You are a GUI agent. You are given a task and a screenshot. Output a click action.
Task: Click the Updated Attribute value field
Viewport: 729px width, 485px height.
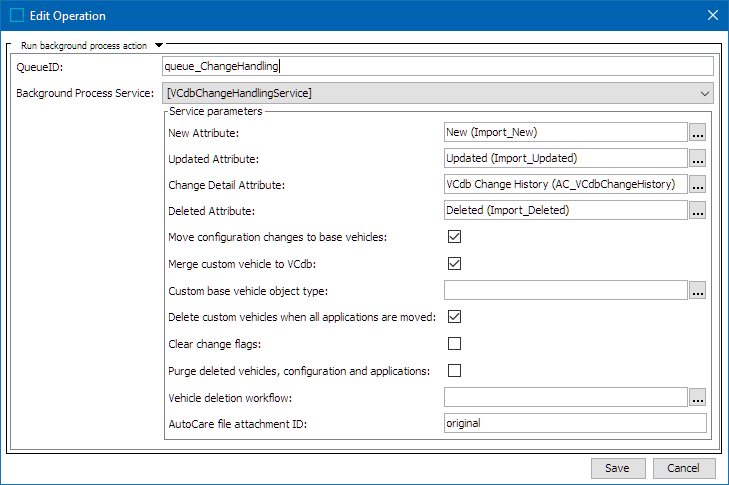pos(565,159)
